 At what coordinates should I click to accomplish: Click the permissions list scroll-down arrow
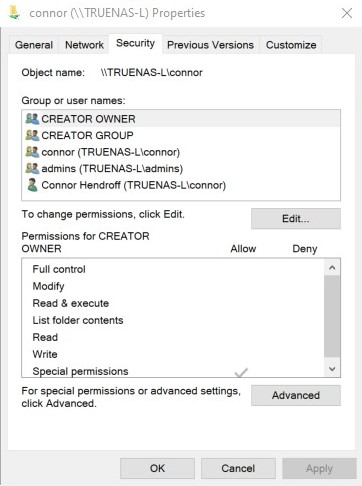tap(332, 369)
